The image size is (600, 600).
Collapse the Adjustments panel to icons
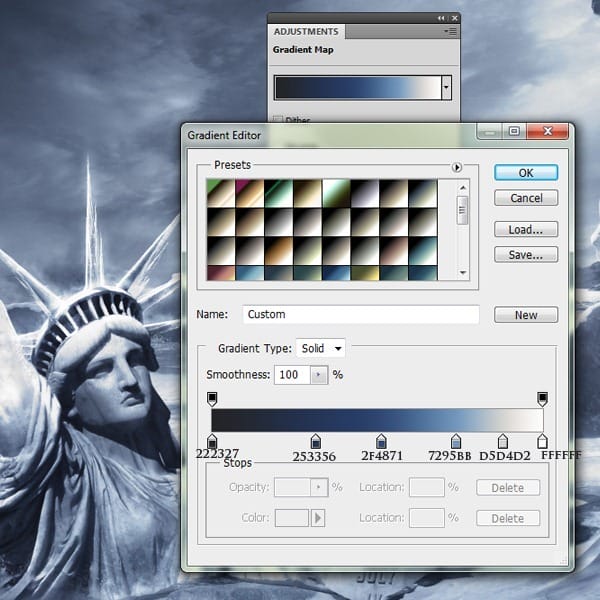click(441, 18)
